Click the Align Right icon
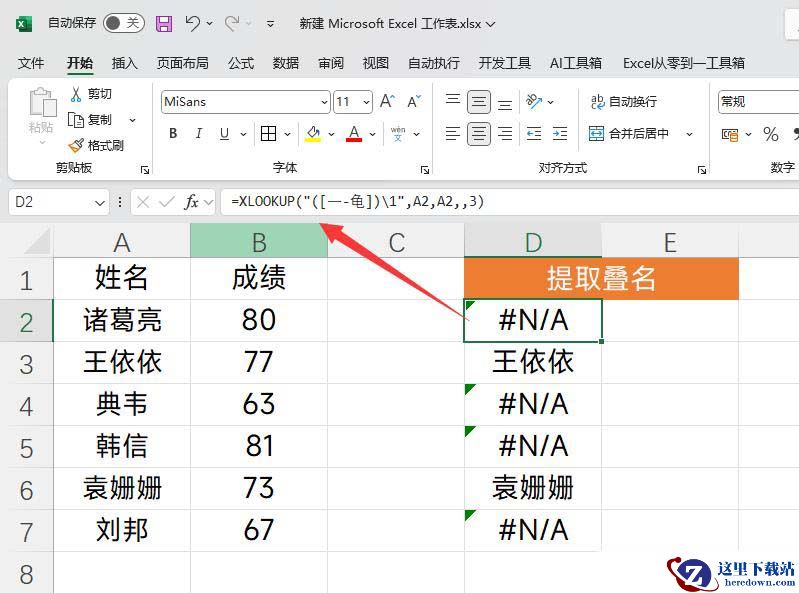The height and width of the screenshot is (593, 799). (505, 133)
